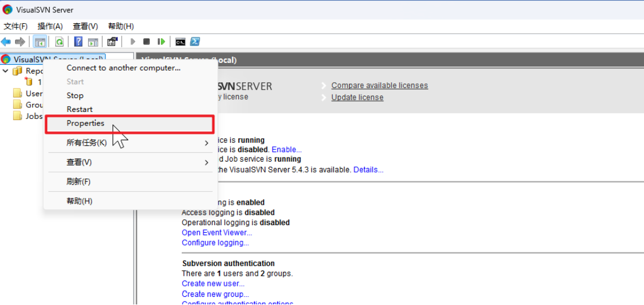The image size is (644, 305).
Task: Open Help via the question mark icon
Action: click(x=78, y=41)
